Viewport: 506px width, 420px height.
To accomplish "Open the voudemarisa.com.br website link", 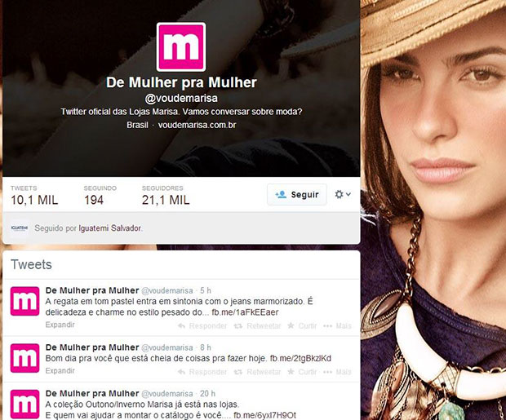I will coord(197,125).
